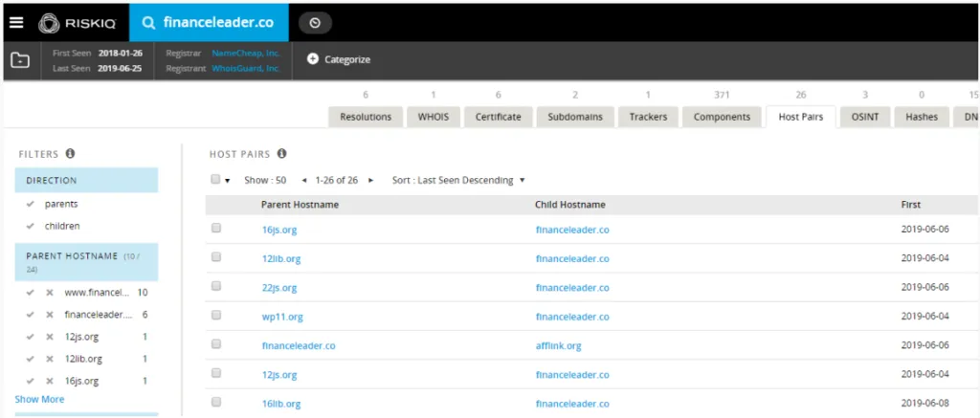980x418 pixels.
Task: Open the Show : 50 page size menu
Action: [x=265, y=180]
